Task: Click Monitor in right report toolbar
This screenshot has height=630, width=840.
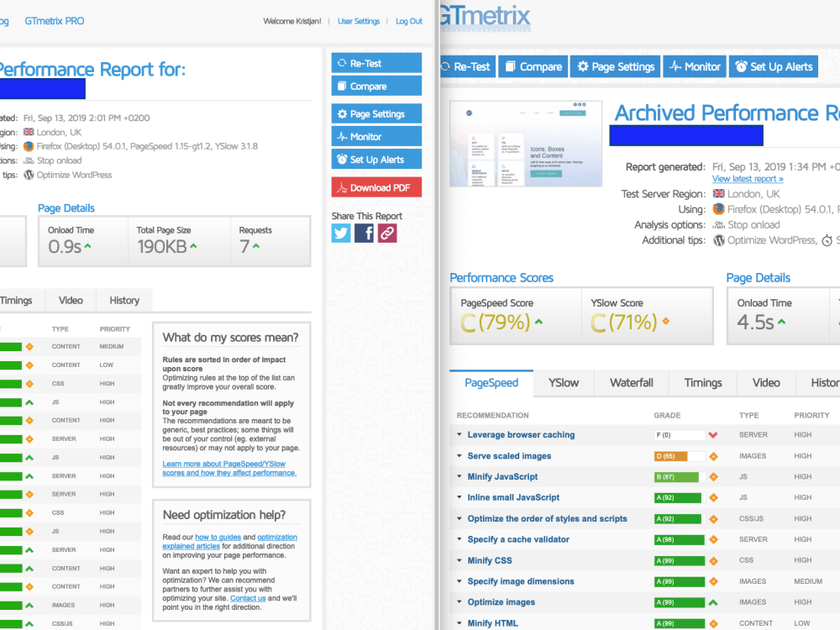Action: tap(695, 66)
